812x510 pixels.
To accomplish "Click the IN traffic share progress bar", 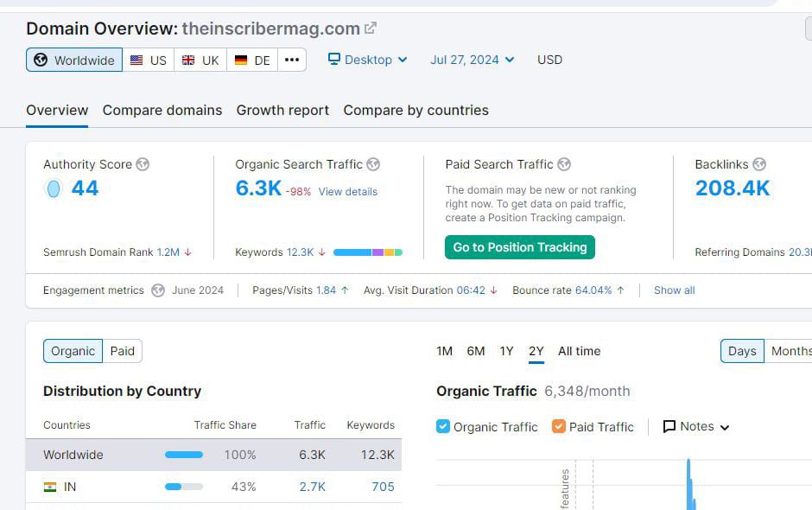I will point(184,487).
